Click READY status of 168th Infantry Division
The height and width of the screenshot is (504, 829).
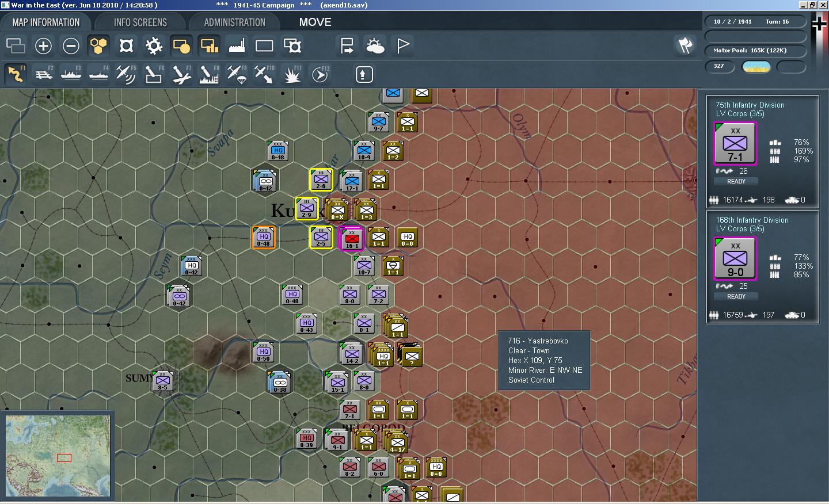tap(736, 296)
